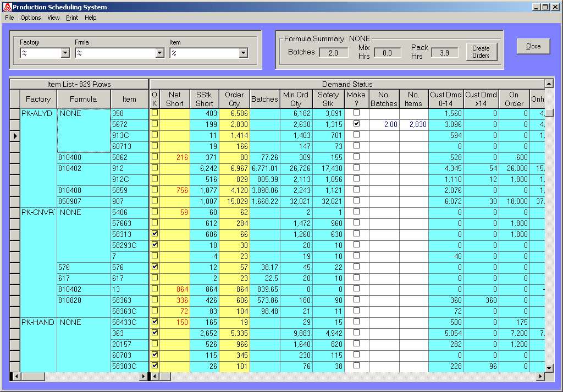This screenshot has width=563, height=392.
Task: Uncheck the OK box for item 58313
Action: click(154, 234)
